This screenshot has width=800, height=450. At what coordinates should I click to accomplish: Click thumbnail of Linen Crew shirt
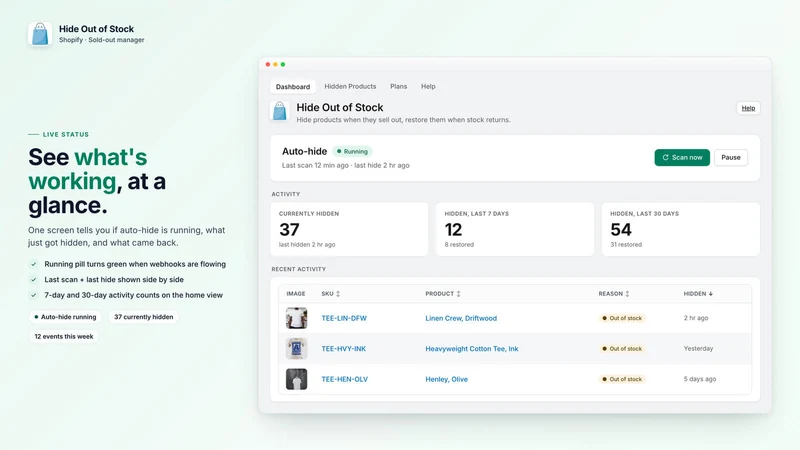[296, 318]
